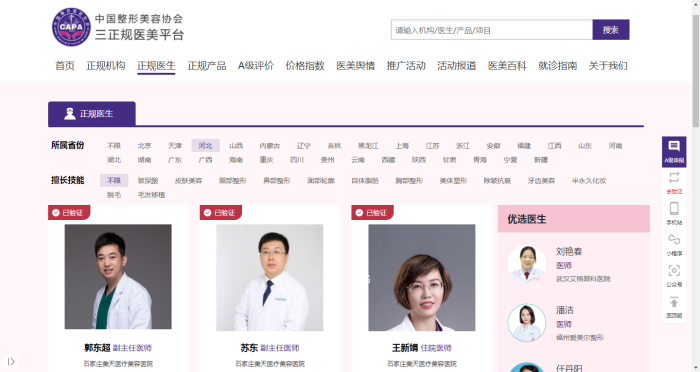Click the 去验证 arrows icon in sidebar
The height and width of the screenshot is (372, 700).
674,177
